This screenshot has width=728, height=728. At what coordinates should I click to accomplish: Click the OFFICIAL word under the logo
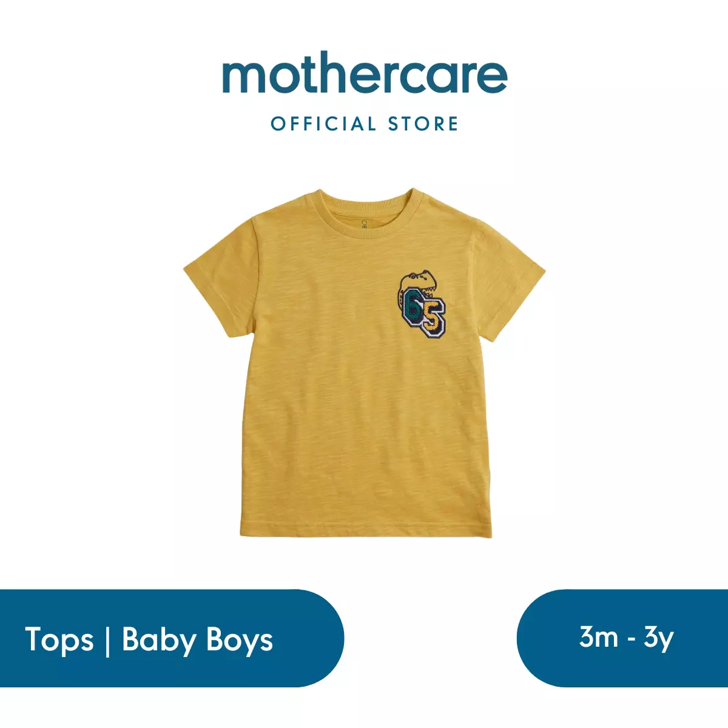point(323,124)
